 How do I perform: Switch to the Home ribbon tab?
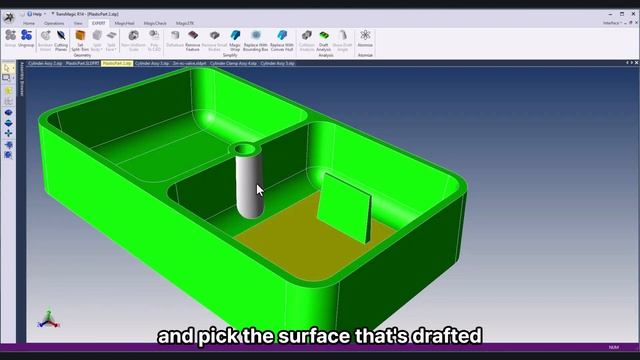(x=29, y=23)
